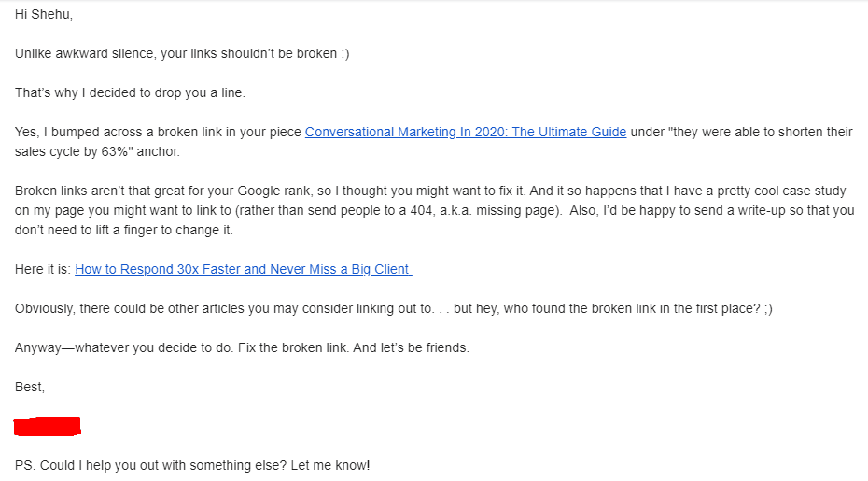This screenshot has width=868, height=481.
Task: Open the Conversational Marketing In 2020 guide link
Action: tap(465, 133)
